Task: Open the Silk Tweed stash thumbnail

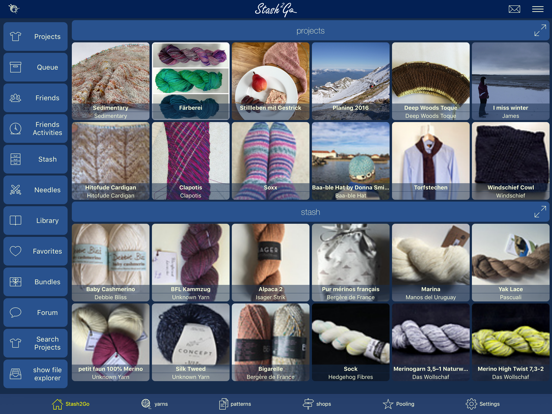Action: 190,342
